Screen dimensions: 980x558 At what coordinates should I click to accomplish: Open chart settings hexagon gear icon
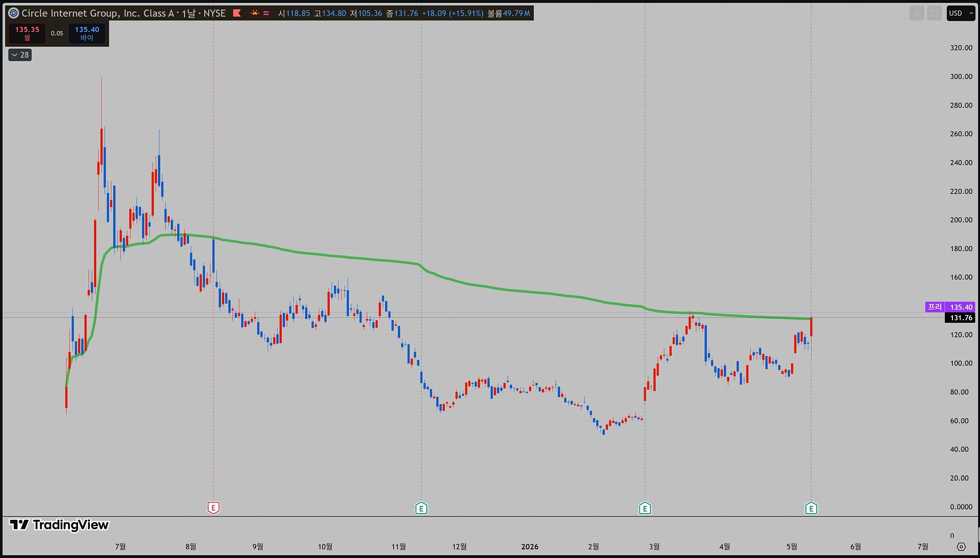[961, 547]
